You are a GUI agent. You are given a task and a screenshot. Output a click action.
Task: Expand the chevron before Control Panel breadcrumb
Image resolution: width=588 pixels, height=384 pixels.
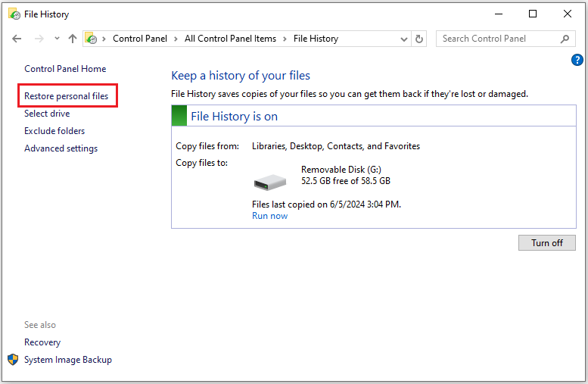(x=104, y=39)
